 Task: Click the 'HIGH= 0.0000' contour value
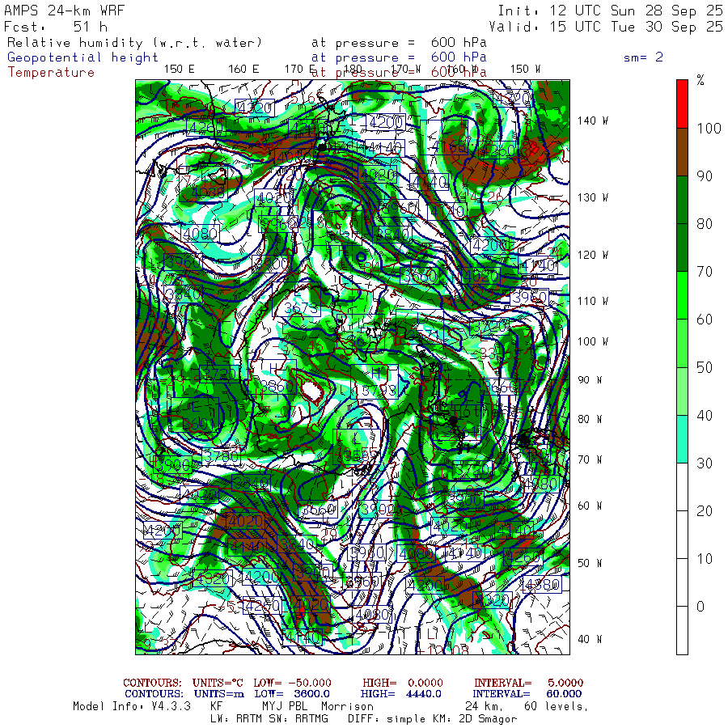point(403,683)
